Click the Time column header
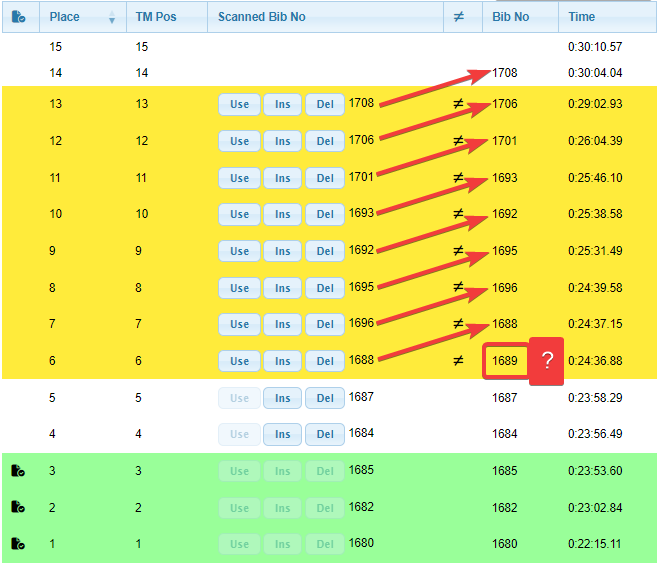 coord(582,17)
